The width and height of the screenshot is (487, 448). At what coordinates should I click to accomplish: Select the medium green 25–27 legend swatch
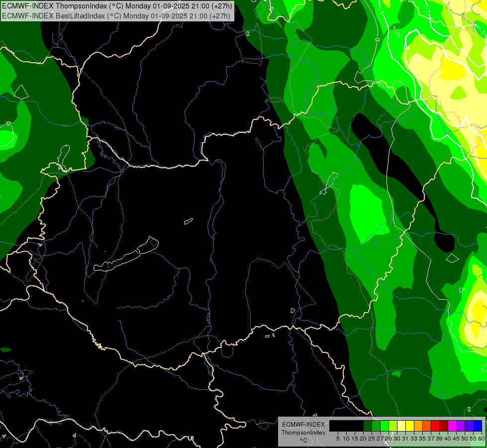tap(376, 426)
